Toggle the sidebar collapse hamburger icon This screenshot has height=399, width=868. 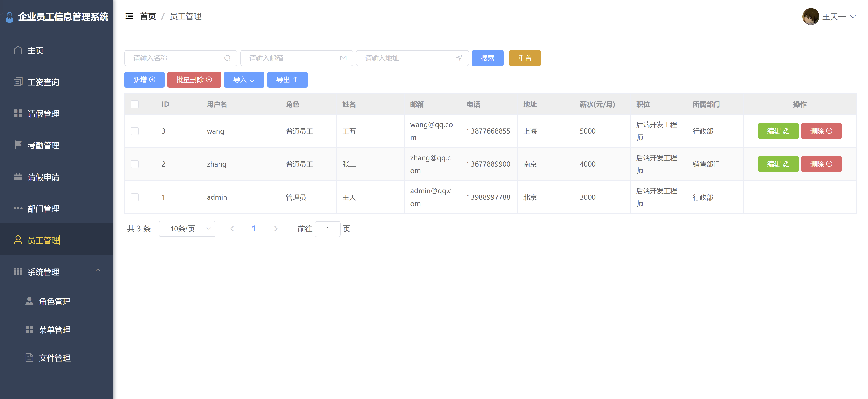[129, 16]
